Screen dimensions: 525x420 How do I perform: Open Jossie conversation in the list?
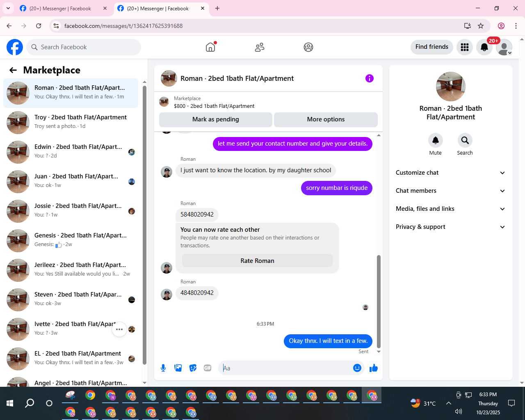click(x=71, y=211)
